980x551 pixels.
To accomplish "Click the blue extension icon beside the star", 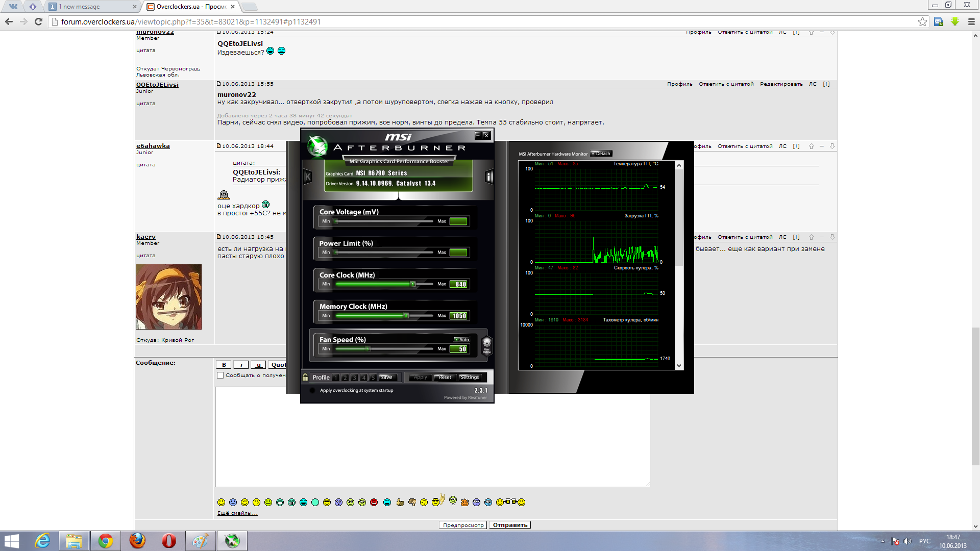I will tap(938, 21).
